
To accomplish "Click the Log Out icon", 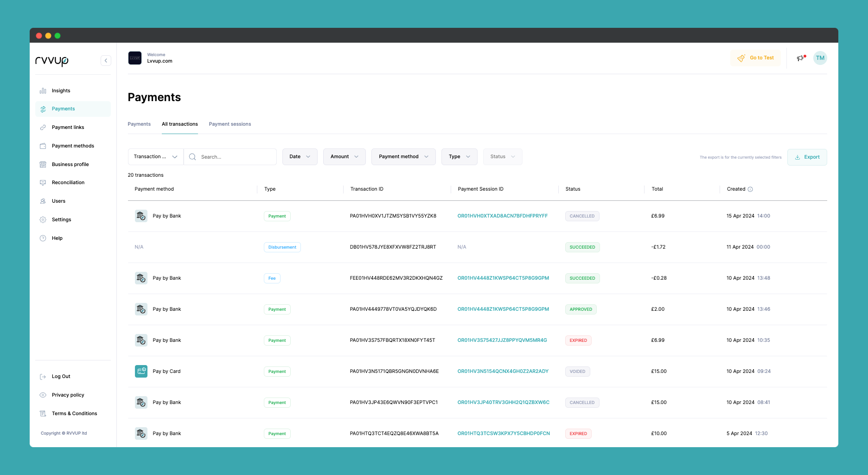I will [43, 377].
